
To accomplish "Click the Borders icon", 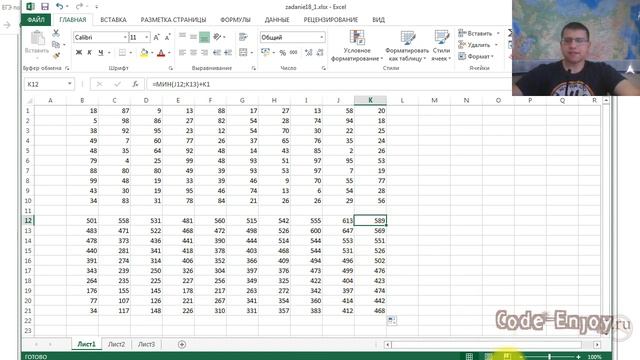I will tap(122, 53).
